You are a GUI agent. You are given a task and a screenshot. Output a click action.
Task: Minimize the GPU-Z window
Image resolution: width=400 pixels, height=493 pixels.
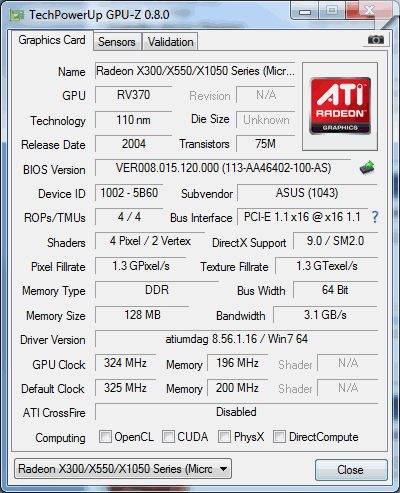tap(305, 11)
